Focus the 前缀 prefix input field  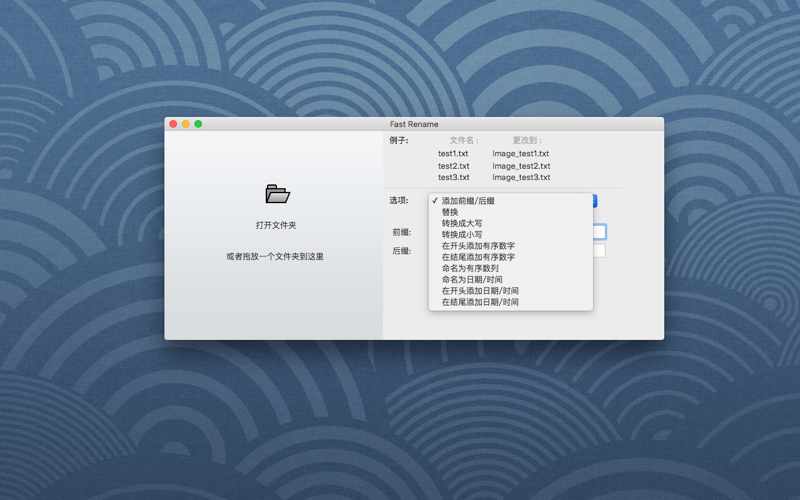coord(599,232)
